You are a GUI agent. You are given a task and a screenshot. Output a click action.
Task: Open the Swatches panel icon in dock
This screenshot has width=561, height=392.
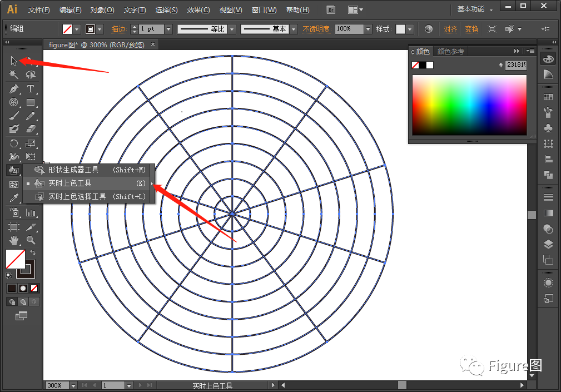(x=548, y=97)
